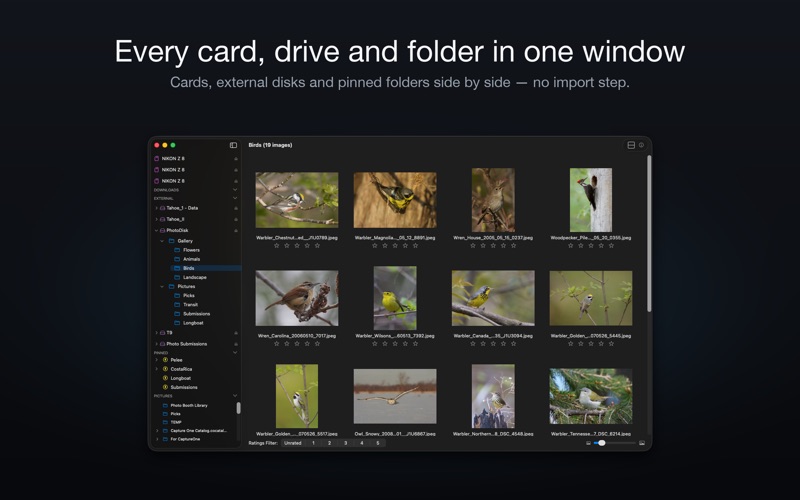Eject the Tahoe_II drive
This screenshot has height=500, width=800.
(x=236, y=219)
